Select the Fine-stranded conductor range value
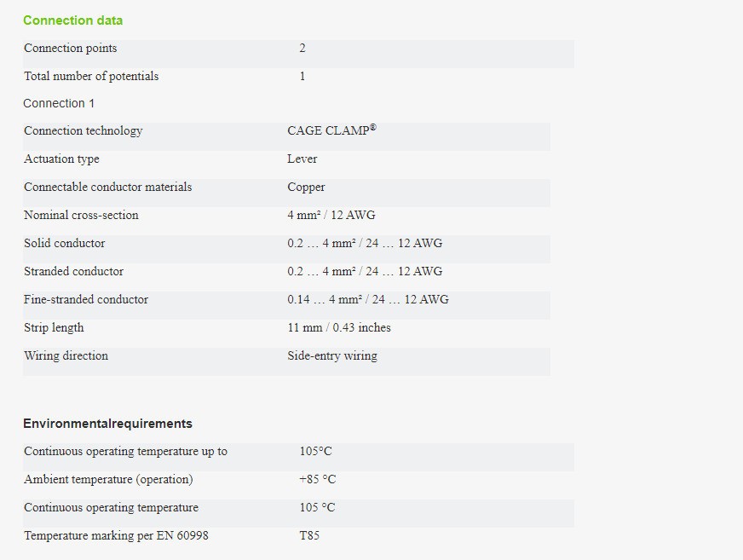 pyautogui.click(x=367, y=300)
